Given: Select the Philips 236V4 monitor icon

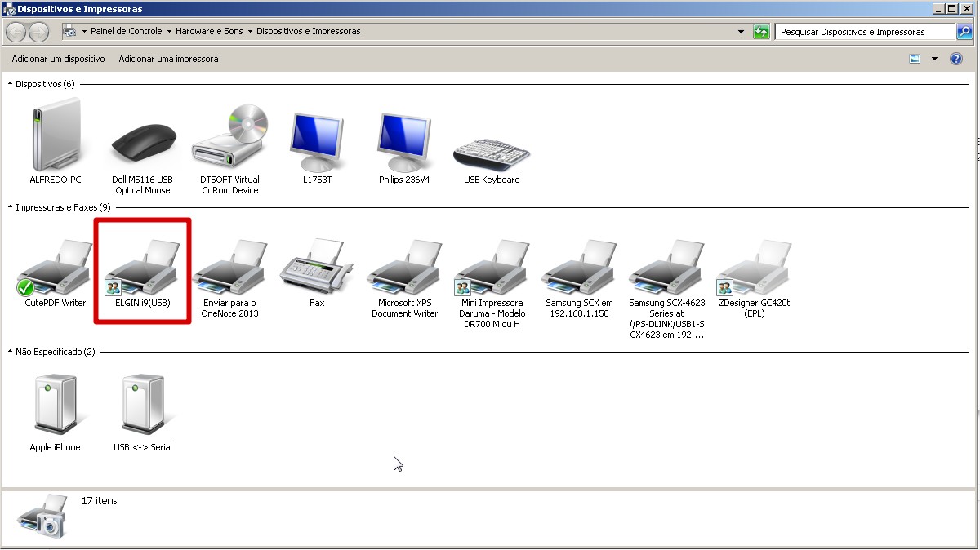Looking at the screenshot, I should [x=404, y=140].
